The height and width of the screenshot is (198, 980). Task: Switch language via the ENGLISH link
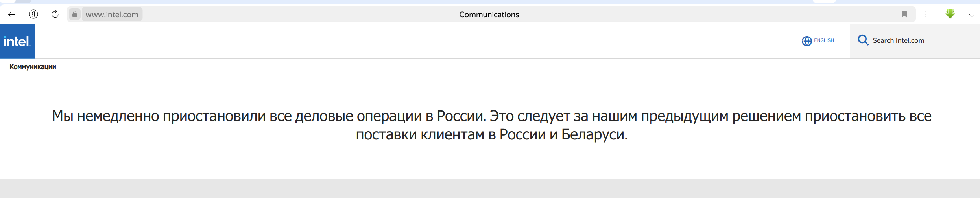[824, 40]
